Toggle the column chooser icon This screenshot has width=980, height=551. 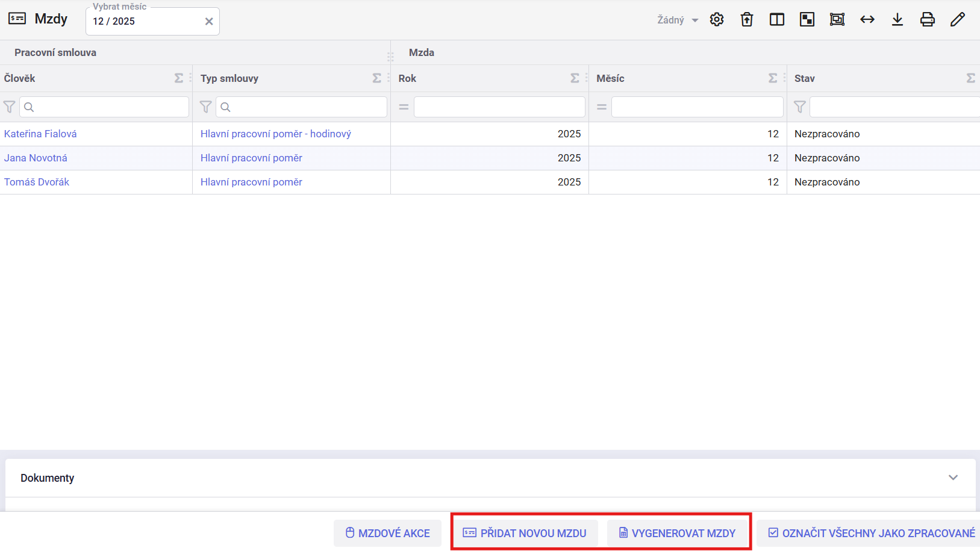pos(777,20)
